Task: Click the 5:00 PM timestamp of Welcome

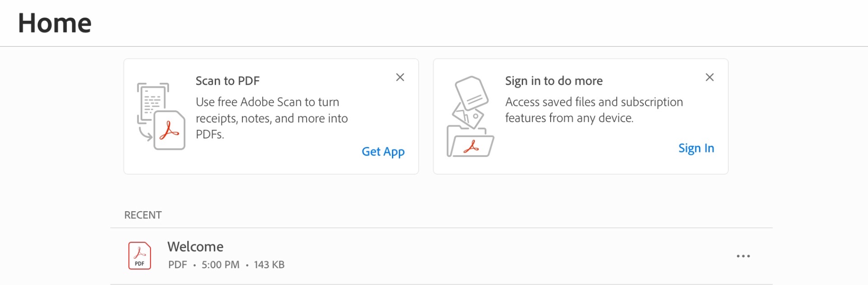Action: (221, 265)
